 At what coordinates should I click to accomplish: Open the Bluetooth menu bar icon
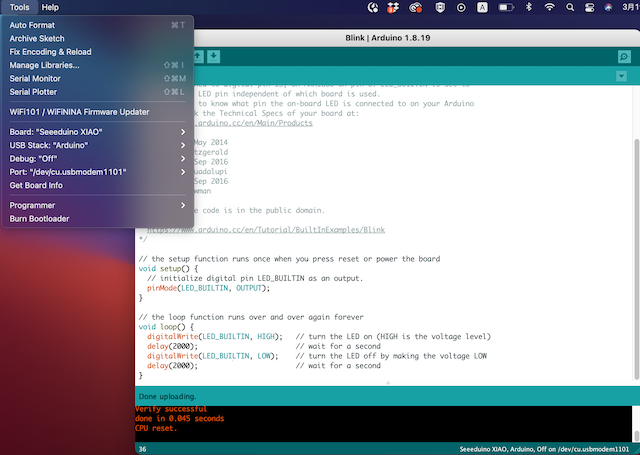[529, 7]
